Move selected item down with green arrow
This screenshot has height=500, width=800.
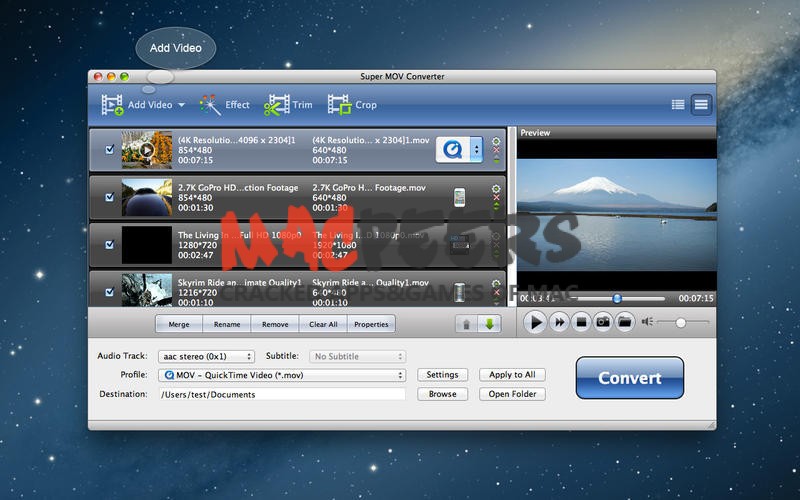[x=490, y=324]
